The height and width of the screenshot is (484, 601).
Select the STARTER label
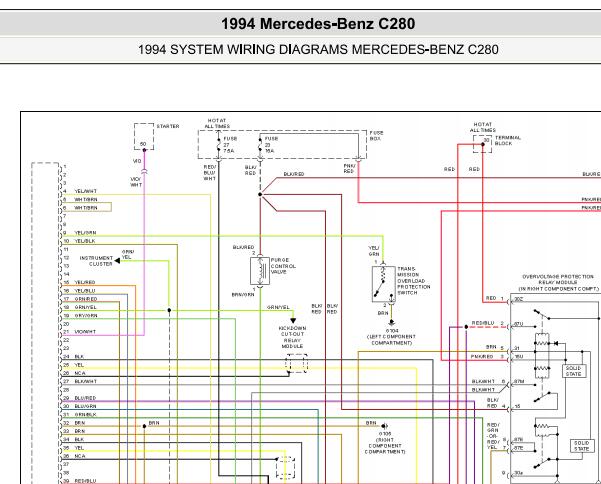pyautogui.click(x=168, y=126)
